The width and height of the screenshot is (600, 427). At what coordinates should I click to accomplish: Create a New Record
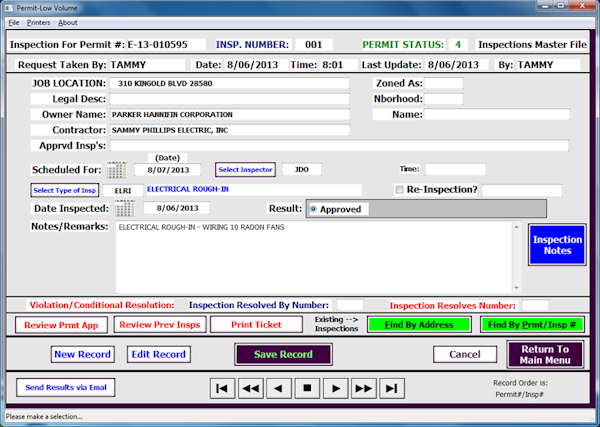pyautogui.click(x=82, y=354)
